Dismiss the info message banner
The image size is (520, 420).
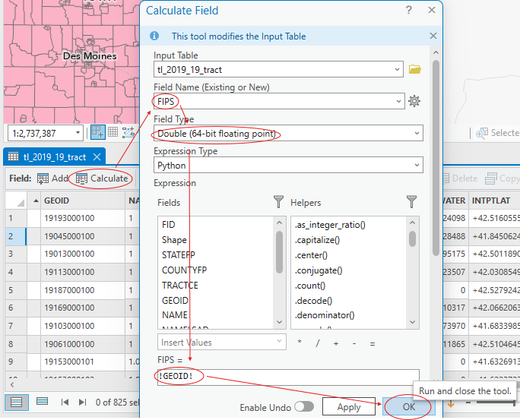click(433, 36)
